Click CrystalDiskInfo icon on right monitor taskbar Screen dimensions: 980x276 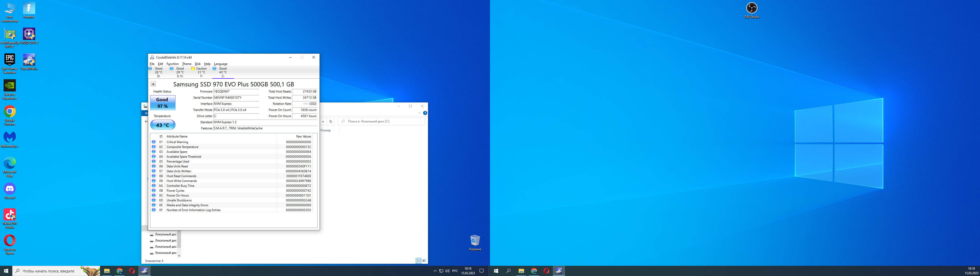point(558,271)
